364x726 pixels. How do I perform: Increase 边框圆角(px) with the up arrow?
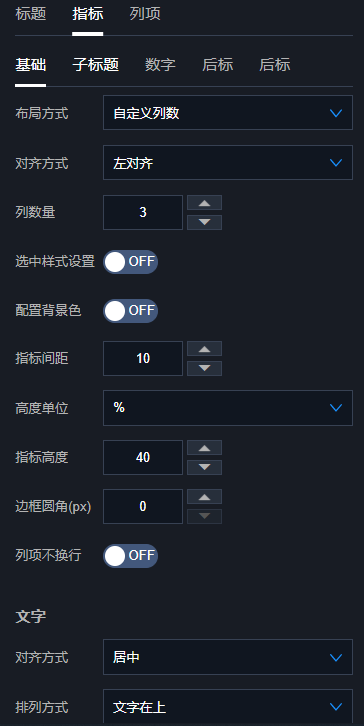[x=204, y=497]
